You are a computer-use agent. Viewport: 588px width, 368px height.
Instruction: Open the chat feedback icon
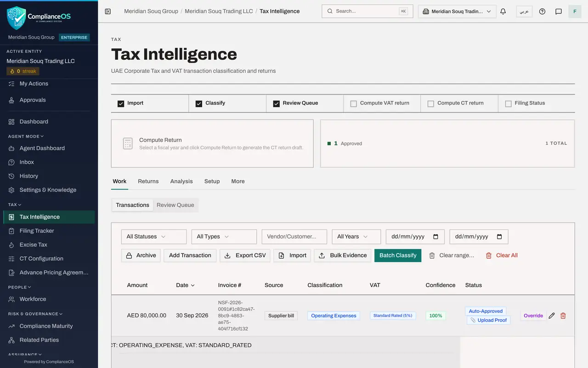pyautogui.click(x=559, y=11)
